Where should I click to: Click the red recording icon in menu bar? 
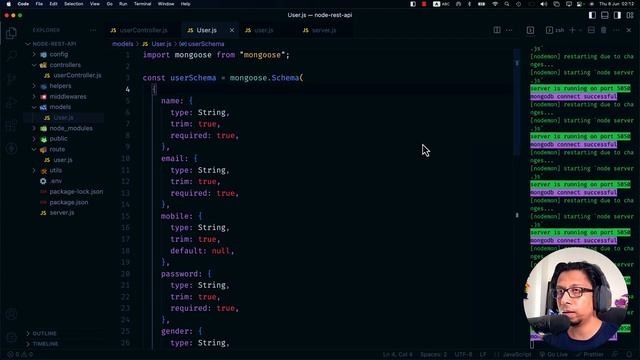click(424, 4)
